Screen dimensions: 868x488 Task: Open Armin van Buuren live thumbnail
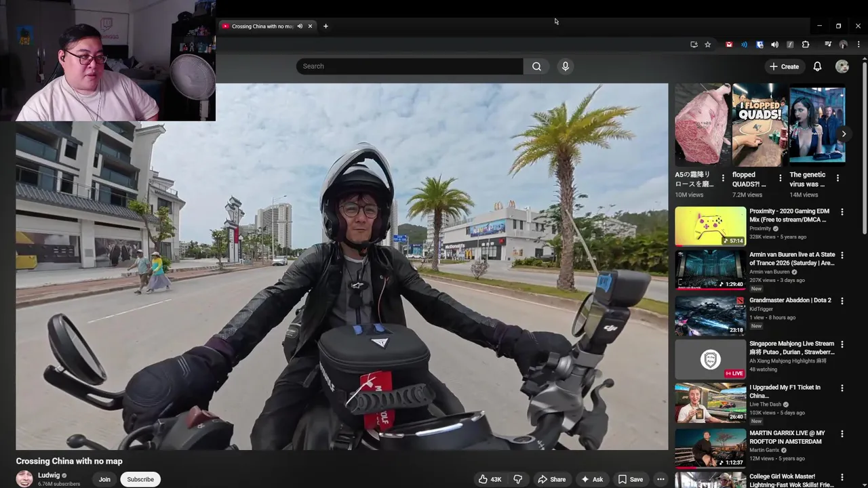point(710,270)
